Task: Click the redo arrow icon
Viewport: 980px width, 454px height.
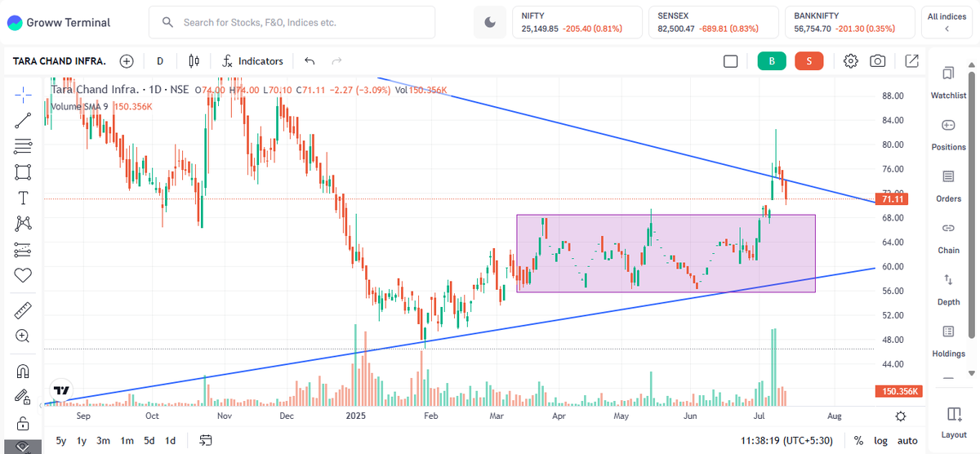Action: click(336, 61)
